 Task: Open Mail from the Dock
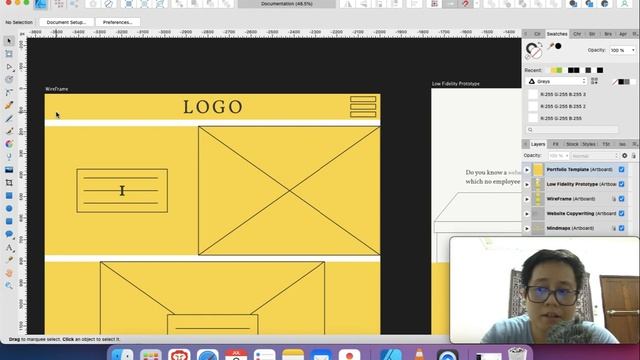click(321, 354)
